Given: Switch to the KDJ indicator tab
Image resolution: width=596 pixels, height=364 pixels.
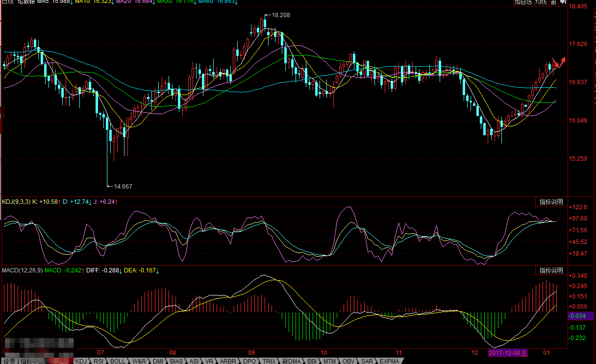Looking at the screenshot, I should coord(81,361).
